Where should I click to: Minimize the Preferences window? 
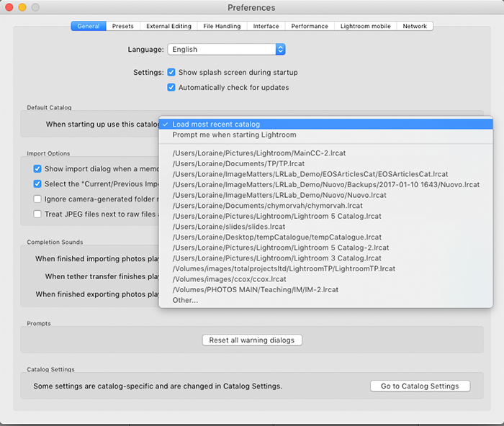[22, 7]
